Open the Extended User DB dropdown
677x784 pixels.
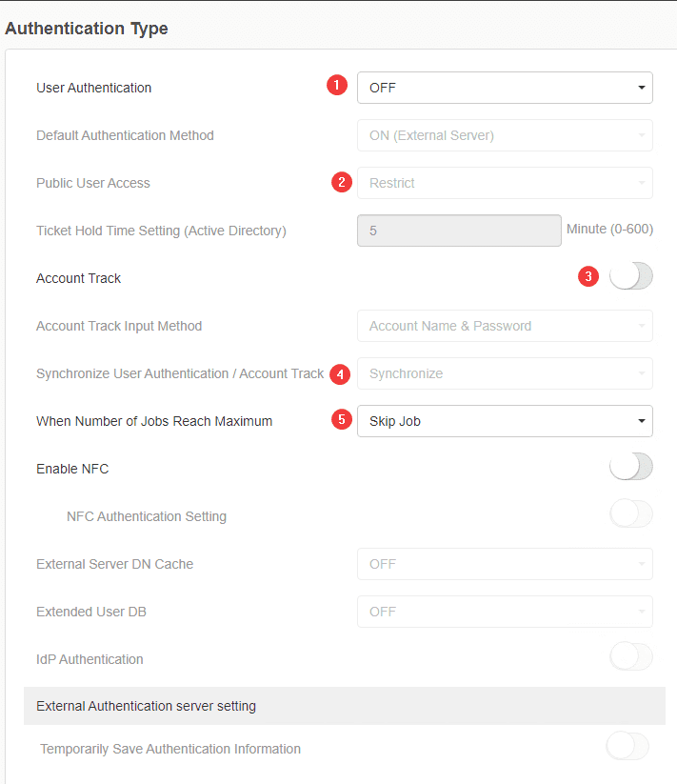click(505, 612)
